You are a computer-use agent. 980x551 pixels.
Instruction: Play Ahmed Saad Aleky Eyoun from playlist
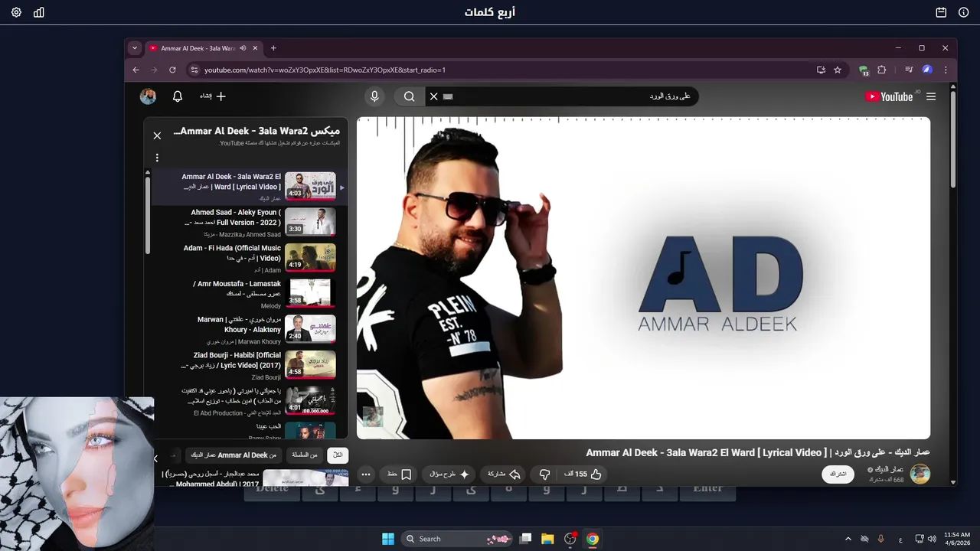point(250,223)
